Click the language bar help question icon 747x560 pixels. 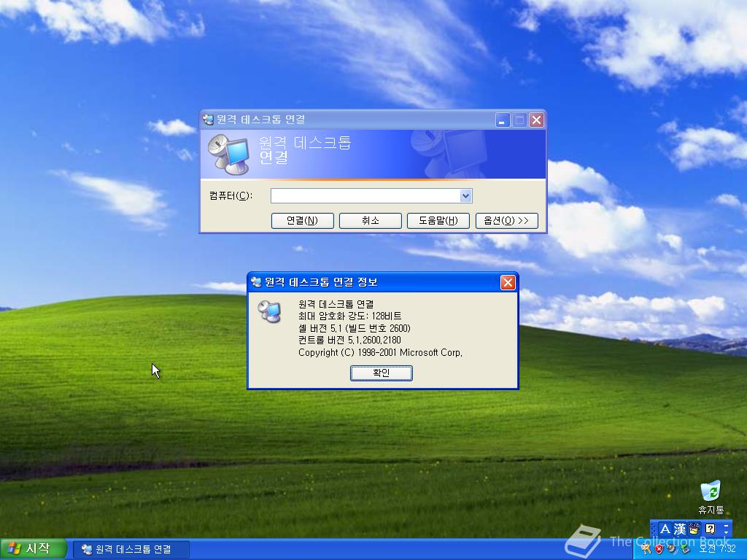tap(711, 529)
